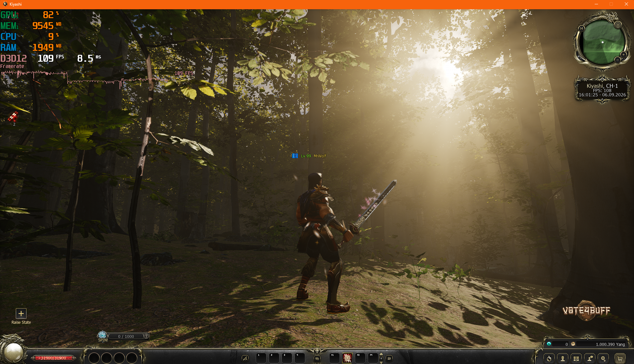Image resolution: width=634 pixels, height=364 pixels.
Task: Click the gold coin icon before the Yang amount
Action: [x=573, y=344]
